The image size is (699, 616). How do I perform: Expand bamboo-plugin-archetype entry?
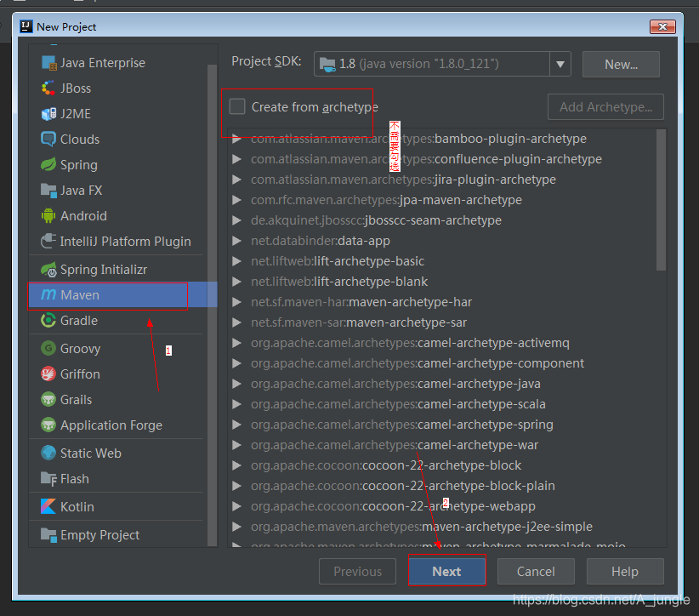point(236,139)
